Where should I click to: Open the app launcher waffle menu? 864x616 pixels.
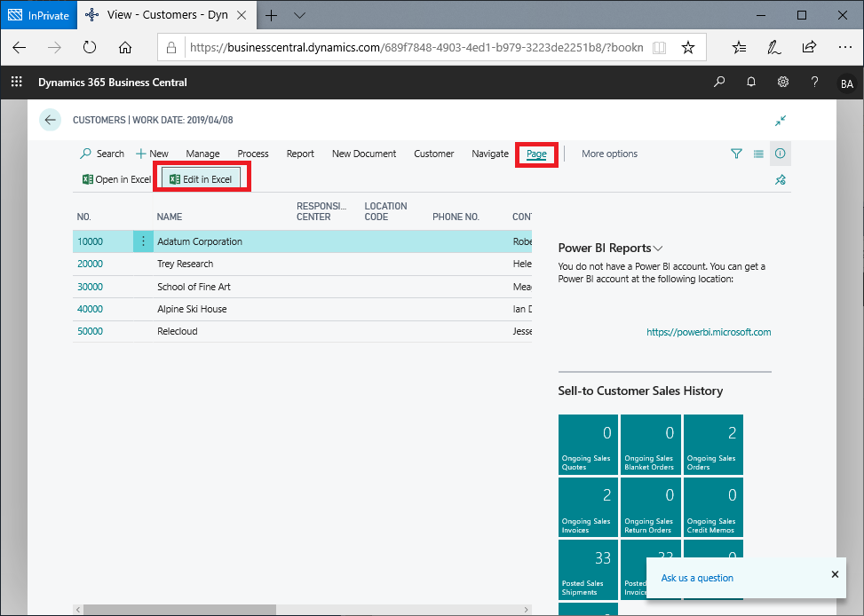coord(17,82)
